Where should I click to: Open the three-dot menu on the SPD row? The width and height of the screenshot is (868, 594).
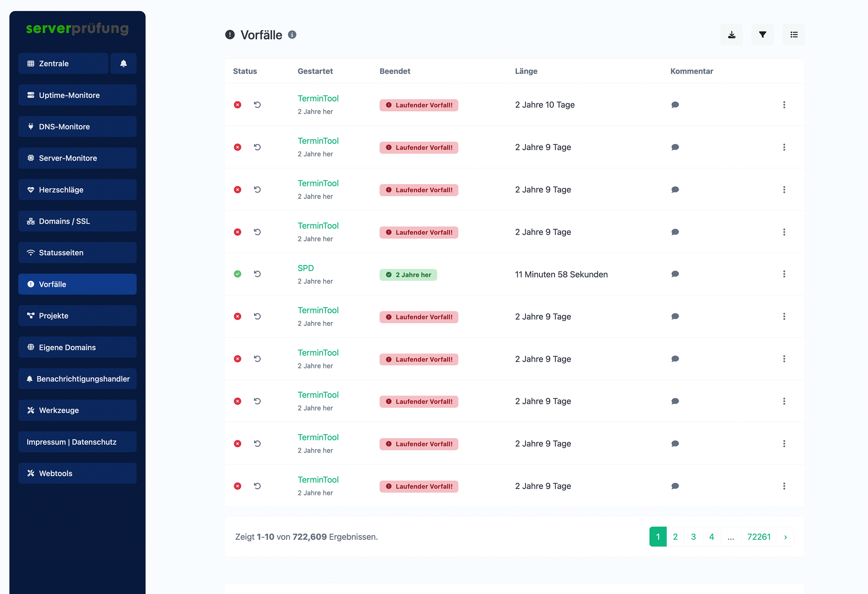tap(784, 274)
